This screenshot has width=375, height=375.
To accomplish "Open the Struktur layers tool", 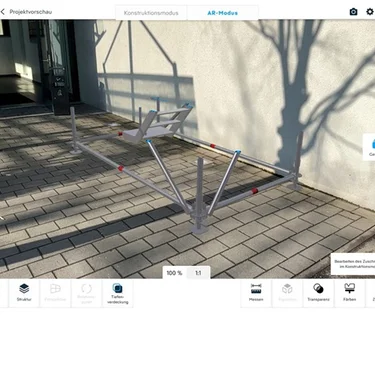I will [24, 293].
